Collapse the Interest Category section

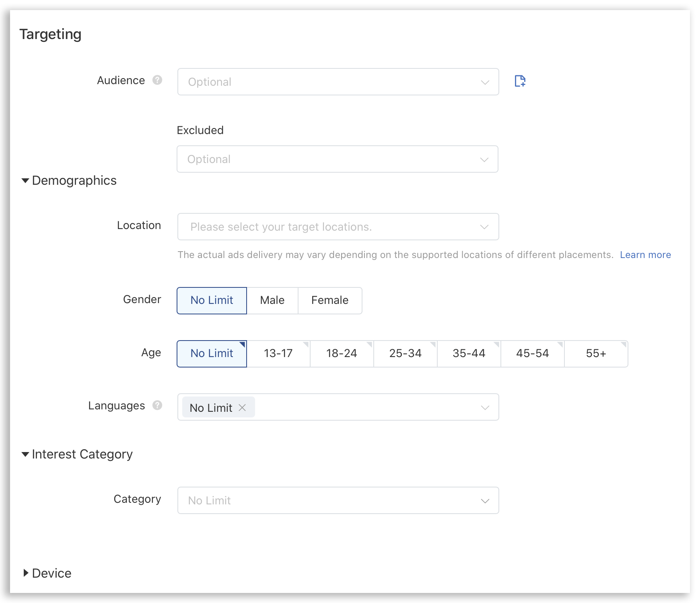[x=25, y=454]
